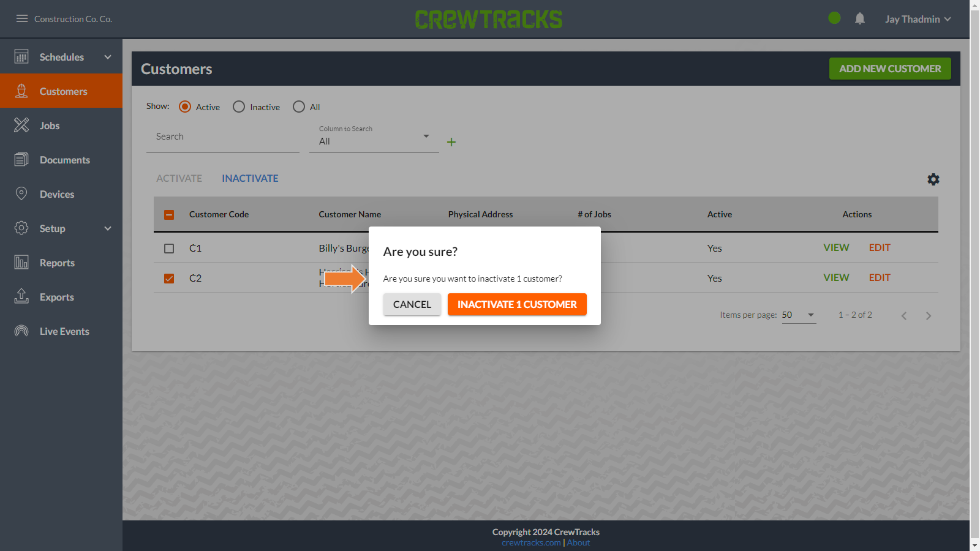The height and width of the screenshot is (551, 980).
Task: Select Customers in the sidebar
Action: click(61, 91)
